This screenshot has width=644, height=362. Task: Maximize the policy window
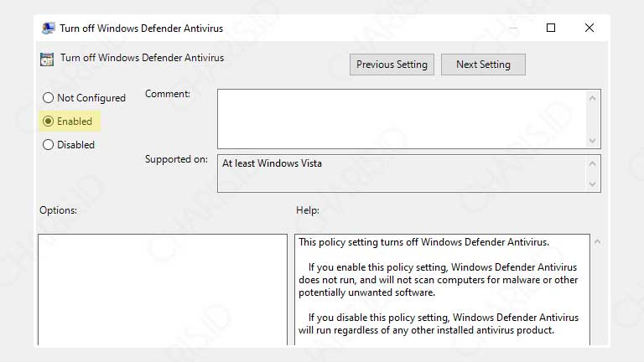[x=551, y=28]
